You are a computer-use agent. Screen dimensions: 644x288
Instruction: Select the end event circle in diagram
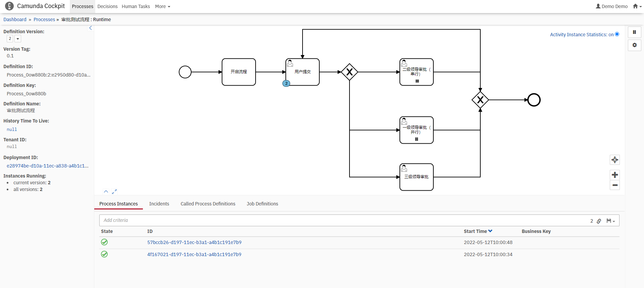534,100
